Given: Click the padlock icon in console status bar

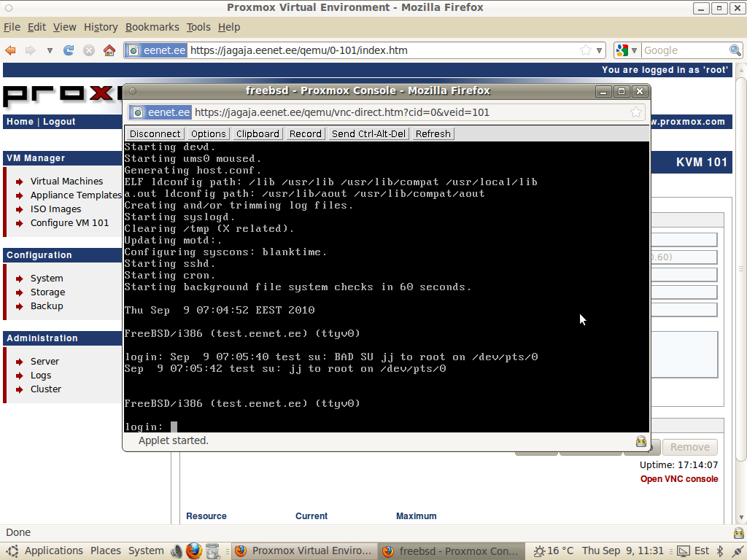Looking at the screenshot, I should point(641,441).
